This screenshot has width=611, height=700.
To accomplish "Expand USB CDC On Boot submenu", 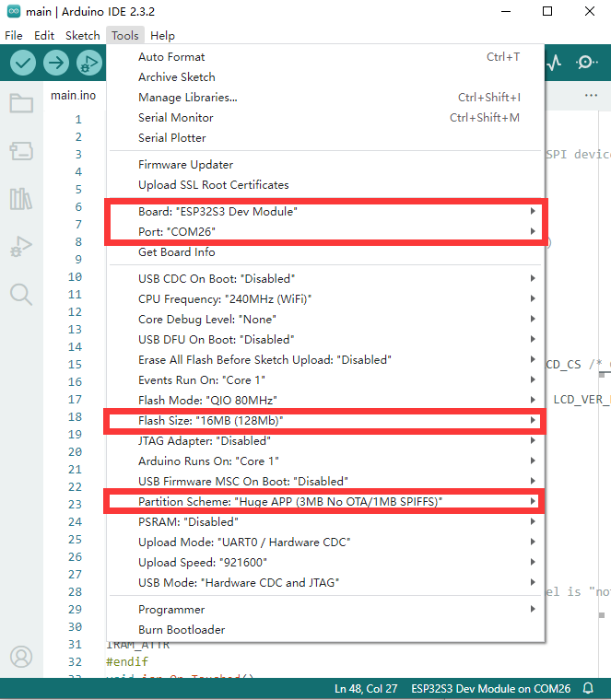I will pos(325,278).
